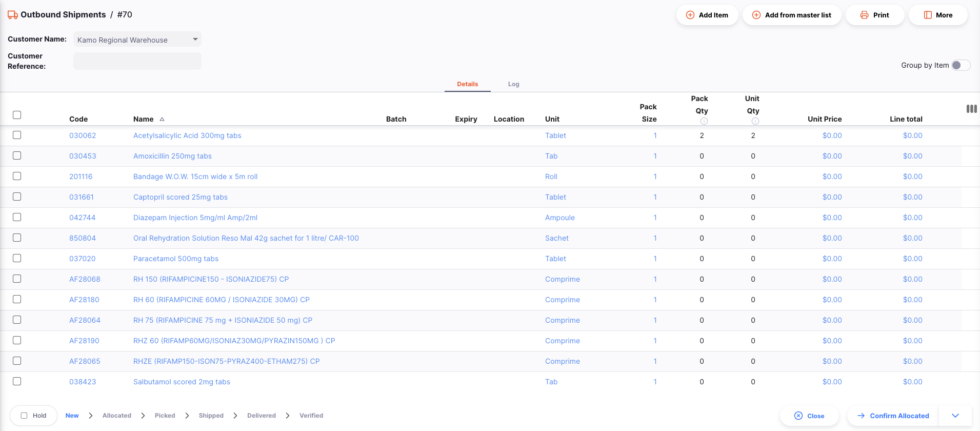Screen dimensions: 980x431
Task: Open item code AF28065
Action: tap(85, 361)
